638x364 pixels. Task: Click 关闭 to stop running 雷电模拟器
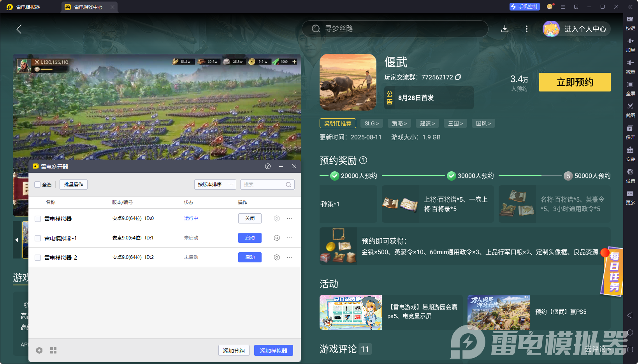[x=250, y=218]
